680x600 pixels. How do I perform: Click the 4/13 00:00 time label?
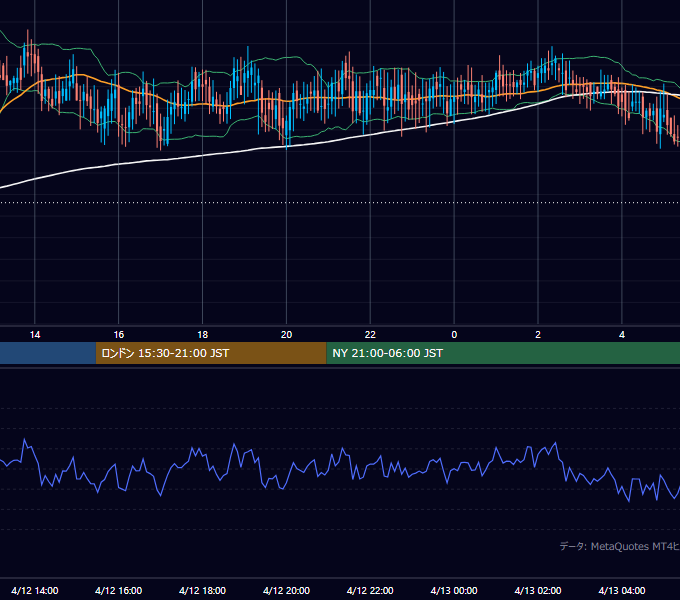(x=454, y=590)
